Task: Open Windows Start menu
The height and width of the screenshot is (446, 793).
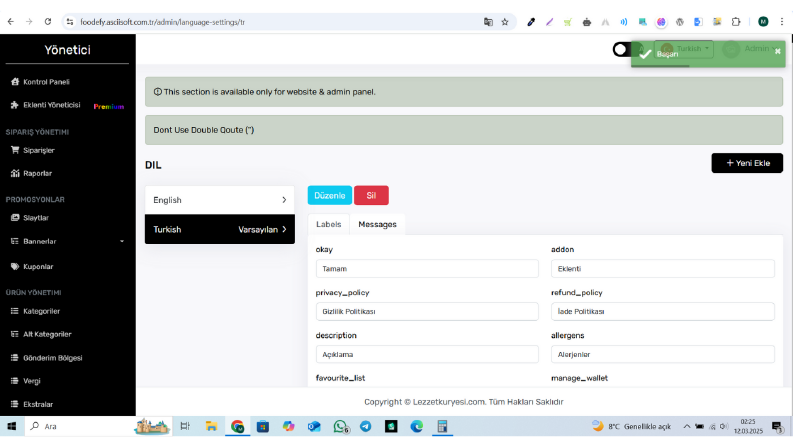Action: [x=11, y=426]
